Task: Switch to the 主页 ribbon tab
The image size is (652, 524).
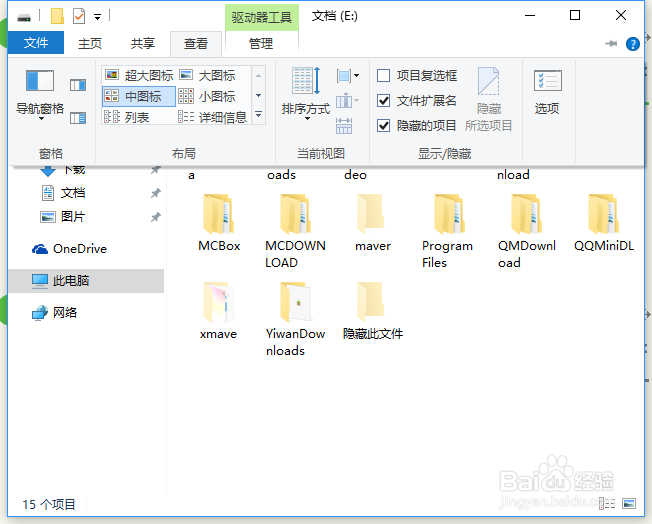Action: click(90, 43)
